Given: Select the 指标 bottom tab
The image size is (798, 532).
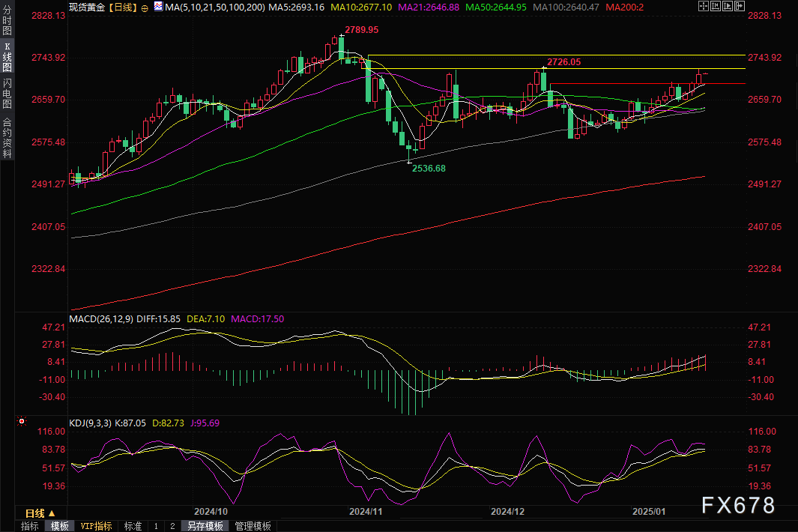Looking at the screenshot, I should point(30,526).
